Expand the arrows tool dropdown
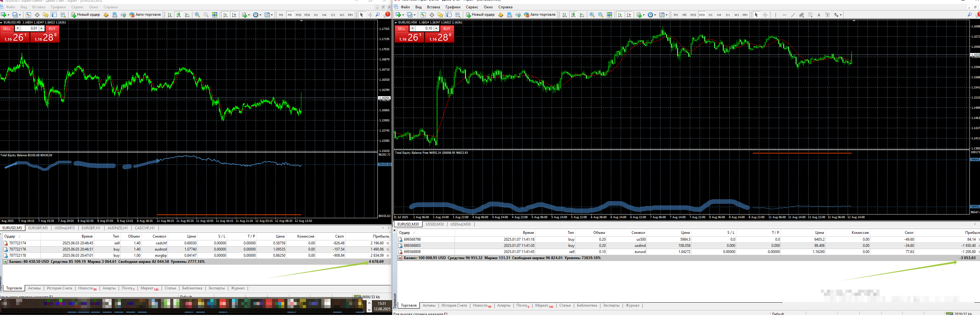The width and height of the screenshot is (980, 318). click(841, 15)
